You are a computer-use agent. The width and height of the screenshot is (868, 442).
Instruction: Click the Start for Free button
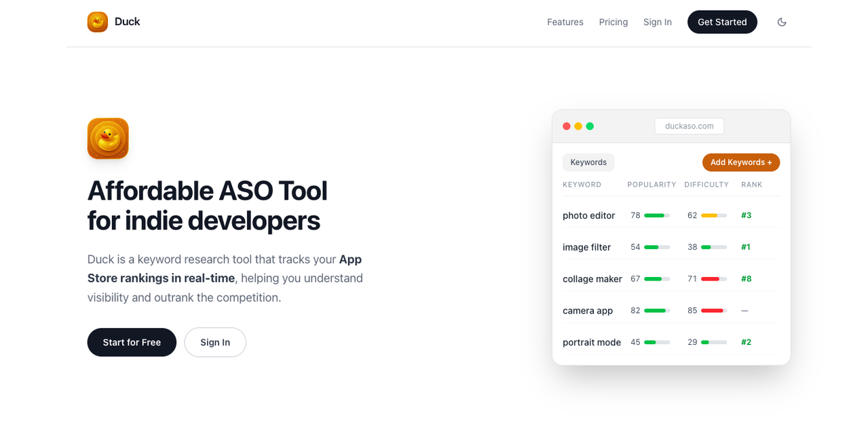pyautogui.click(x=132, y=342)
